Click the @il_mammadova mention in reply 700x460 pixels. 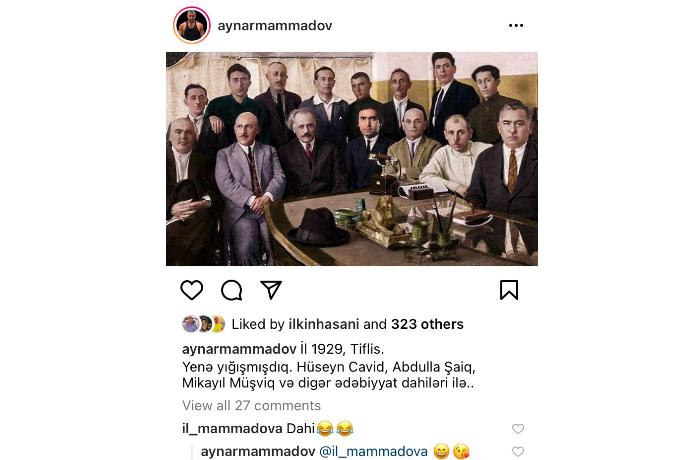pos(374,452)
